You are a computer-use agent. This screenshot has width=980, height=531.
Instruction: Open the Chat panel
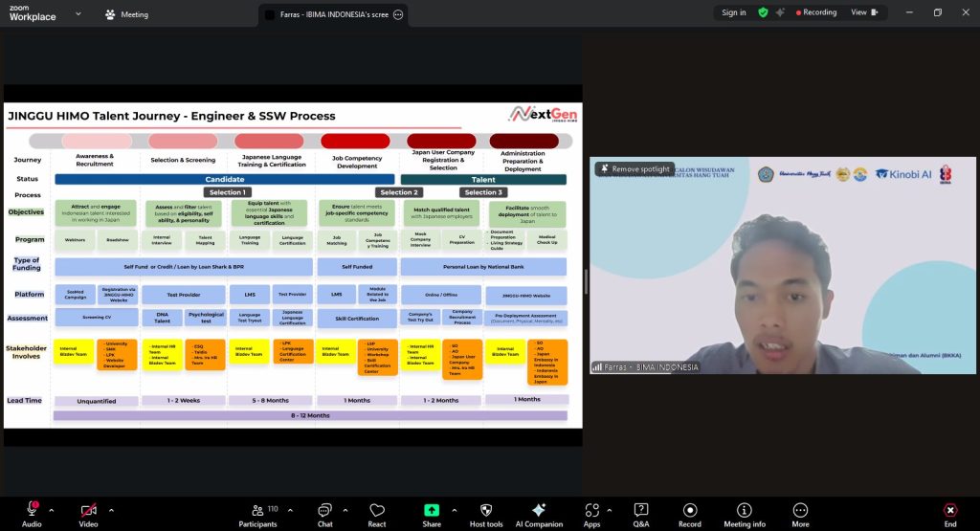(x=324, y=510)
